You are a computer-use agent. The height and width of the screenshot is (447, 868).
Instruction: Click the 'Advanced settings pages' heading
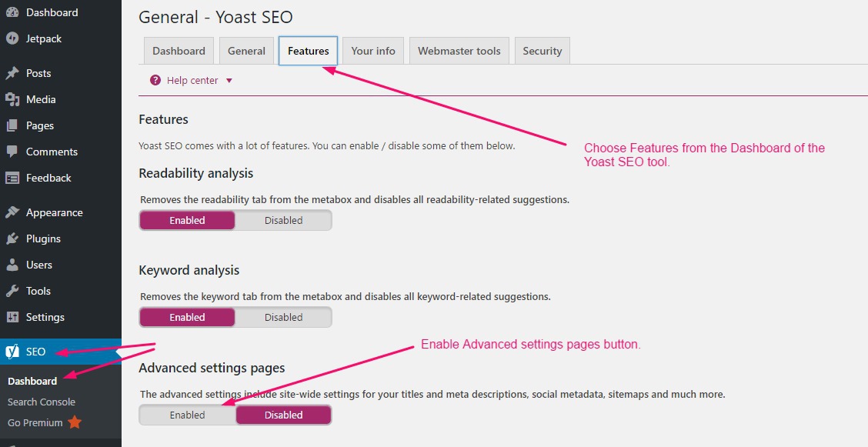pyautogui.click(x=212, y=368)
